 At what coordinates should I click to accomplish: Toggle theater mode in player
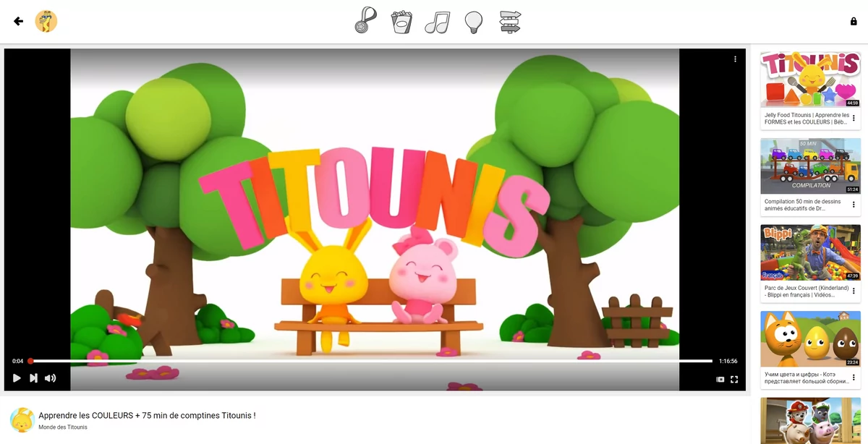(x=720, y=379)
